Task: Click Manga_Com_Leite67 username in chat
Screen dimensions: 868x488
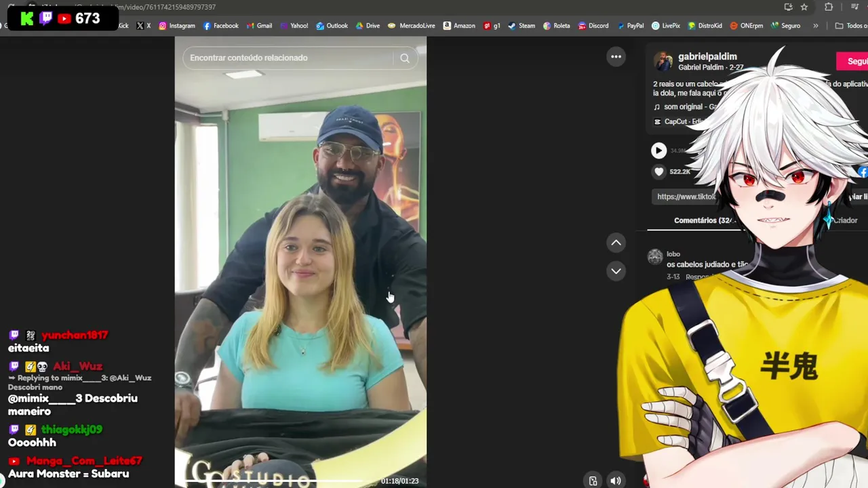Action: [x=84, y=461]
